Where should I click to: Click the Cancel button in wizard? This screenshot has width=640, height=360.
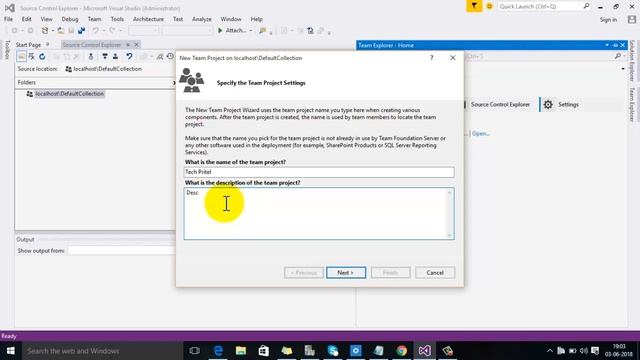[x=435, y=273]
